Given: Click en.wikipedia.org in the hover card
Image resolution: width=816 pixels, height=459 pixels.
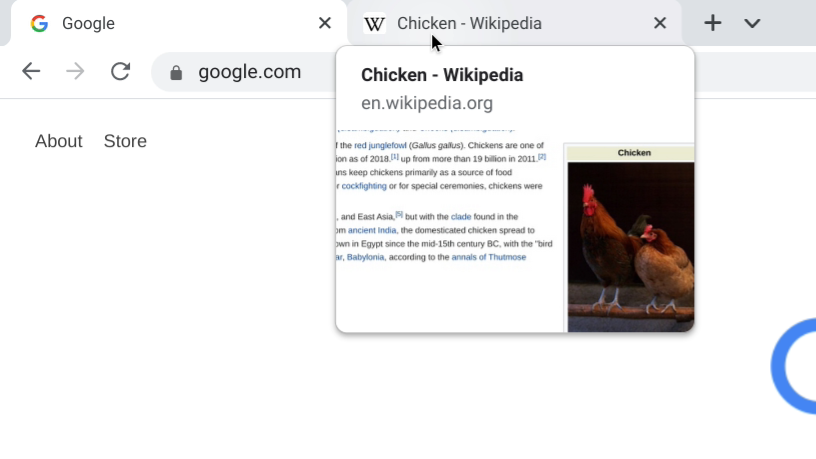Looking at the screenshot, I should (x=427, y=103).
